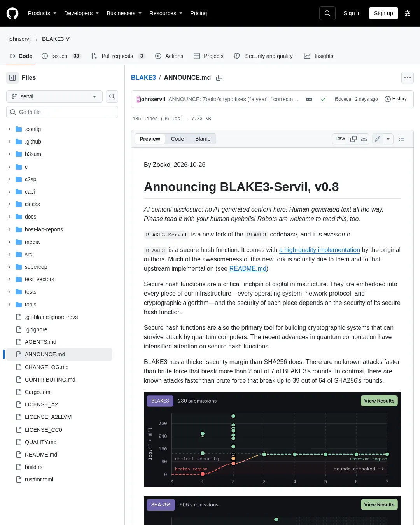Copy the ANNOUNCE.md file path

(x=219, y=78)
